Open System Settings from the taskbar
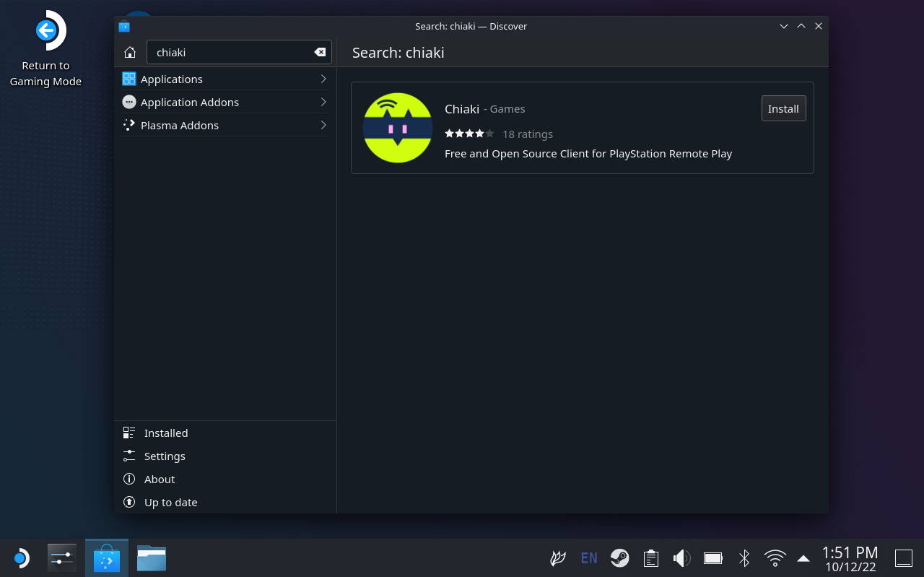Screen dimensions: 924x577 click(x=61, y=558)
